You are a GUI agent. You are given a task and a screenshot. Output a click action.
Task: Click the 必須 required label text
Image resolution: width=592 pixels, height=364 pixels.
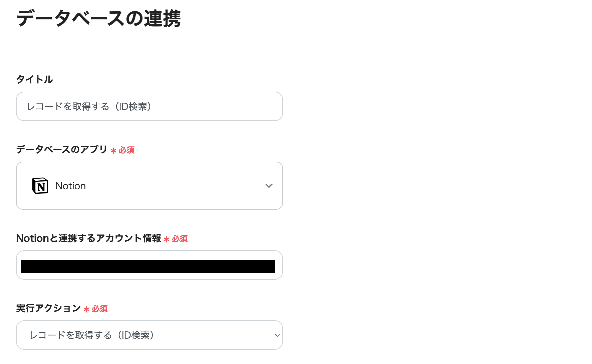pyautogui.click(x=126, y=150)
